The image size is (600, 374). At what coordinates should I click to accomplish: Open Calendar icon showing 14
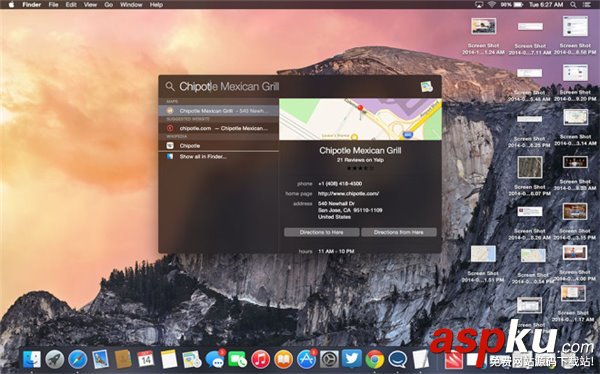(146, 359)
